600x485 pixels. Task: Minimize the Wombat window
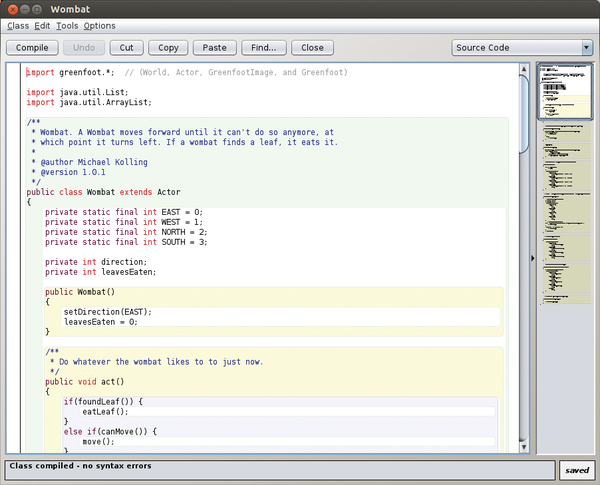point(25,9)
